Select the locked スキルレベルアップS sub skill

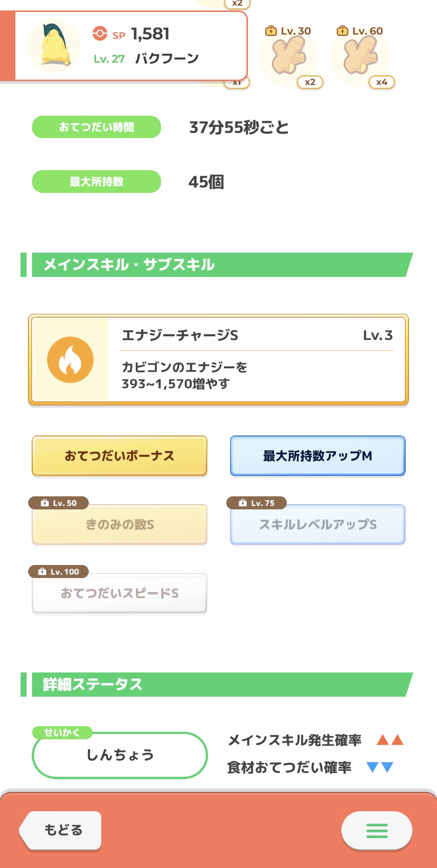[x=318, y=524]
